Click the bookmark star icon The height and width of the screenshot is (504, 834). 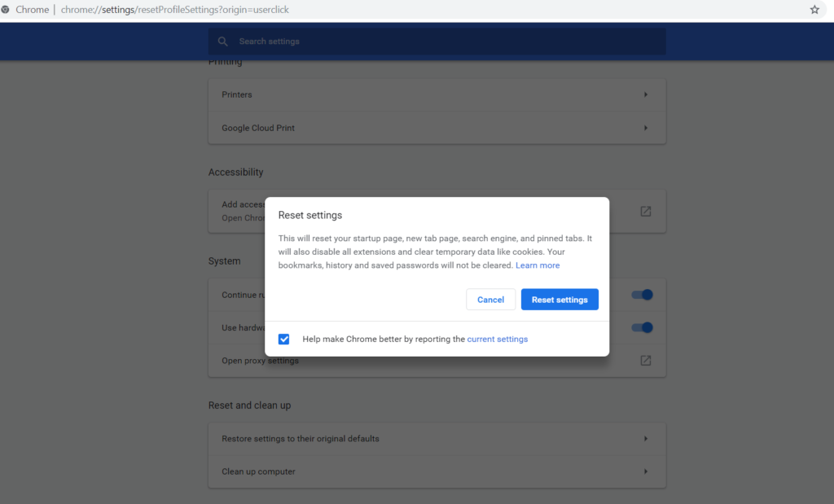[814, 10]
